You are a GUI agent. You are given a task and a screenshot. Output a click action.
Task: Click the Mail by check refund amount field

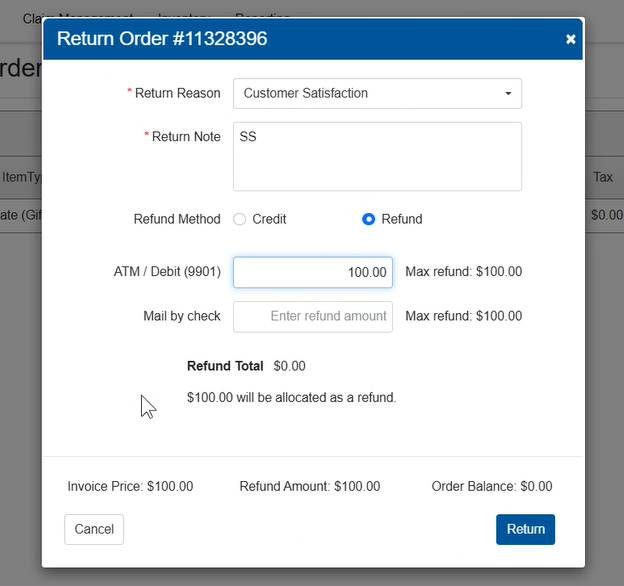pos(313,316)
